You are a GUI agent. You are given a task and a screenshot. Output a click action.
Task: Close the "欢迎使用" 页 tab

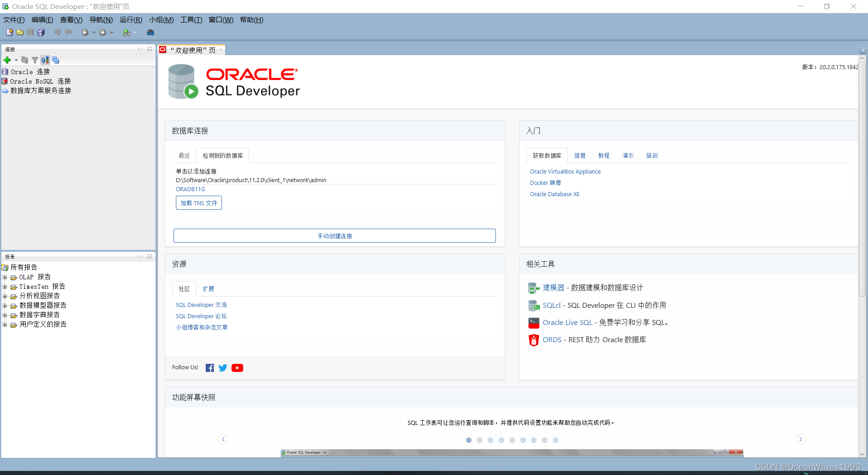tap(221, 50)
